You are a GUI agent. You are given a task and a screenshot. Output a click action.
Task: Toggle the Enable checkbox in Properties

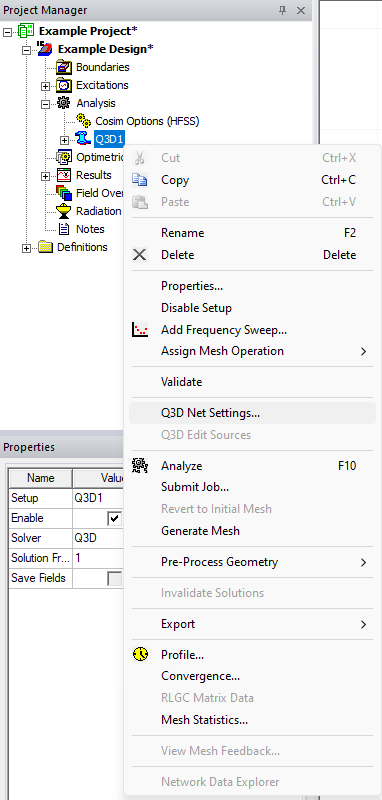114,519
